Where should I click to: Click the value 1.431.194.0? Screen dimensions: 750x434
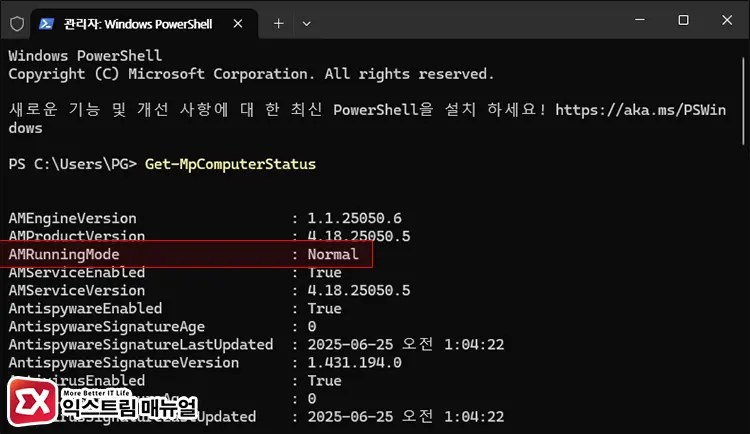tap(354, 363)
